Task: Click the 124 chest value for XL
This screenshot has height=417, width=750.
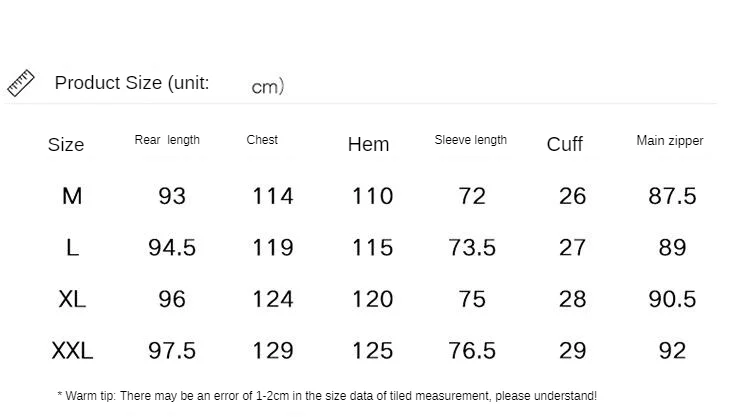Action: (273, 299)
